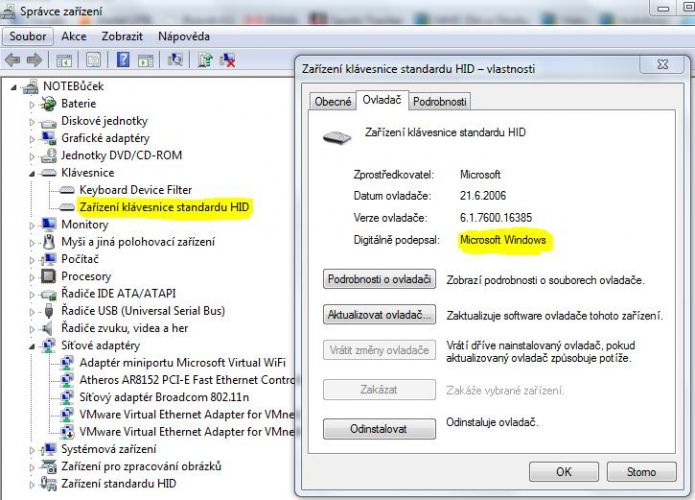
Task: Click the Microsoft Virtual WiFi miniport adapter icon
Action: (x=66, y=363)
